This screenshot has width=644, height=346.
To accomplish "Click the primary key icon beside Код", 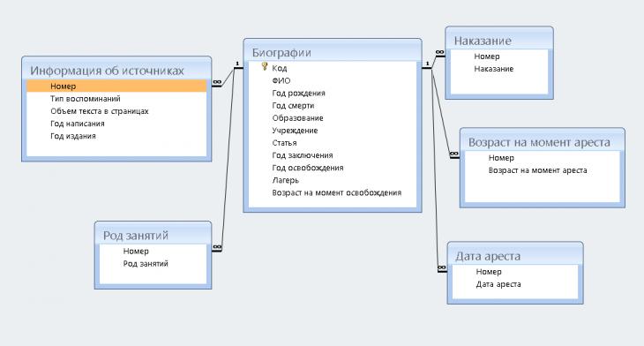I will [265, 66].
